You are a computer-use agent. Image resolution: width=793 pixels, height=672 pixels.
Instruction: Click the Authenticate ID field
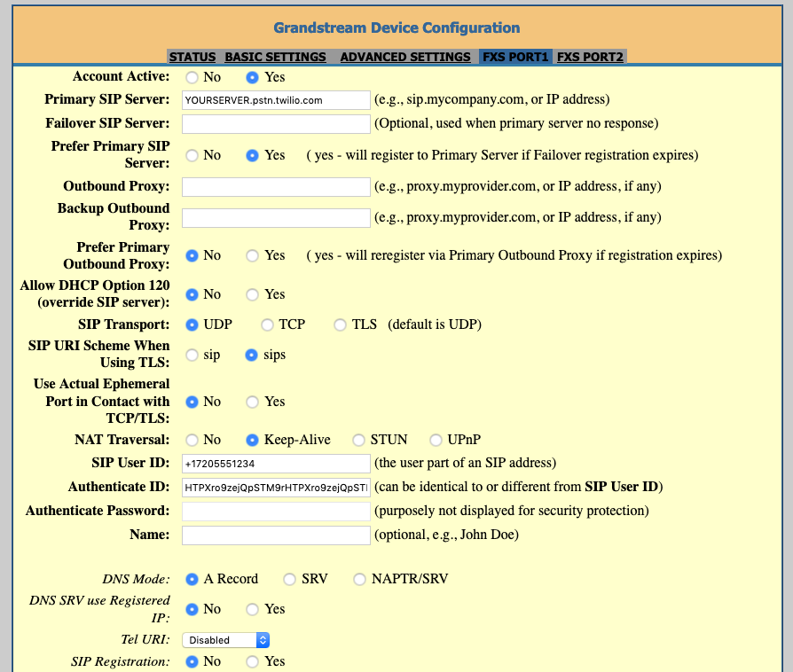pyautogui.click(x=276, y=488)
